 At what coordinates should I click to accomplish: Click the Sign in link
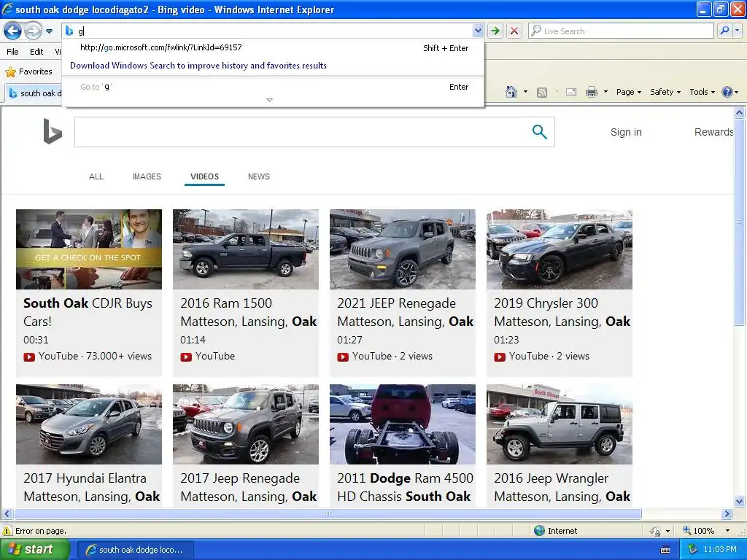pos(626,132)
